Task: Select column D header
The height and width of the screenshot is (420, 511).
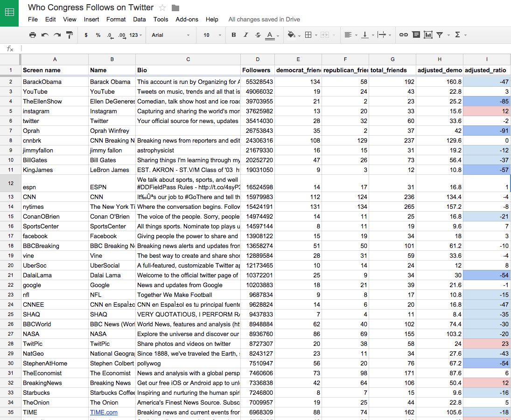Action: (x=258, y=59)
